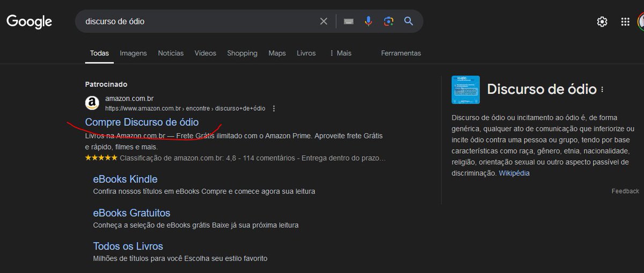Click the magnifying glass search button
644x273 pixels.
pyautogui.click(x=408, y=21)
